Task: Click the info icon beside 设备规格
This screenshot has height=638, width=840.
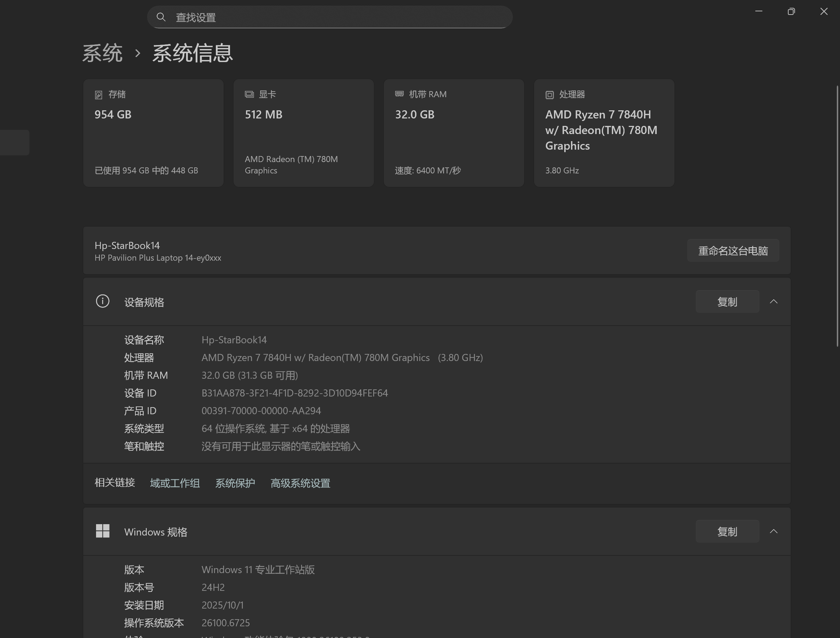Action: 102,301
